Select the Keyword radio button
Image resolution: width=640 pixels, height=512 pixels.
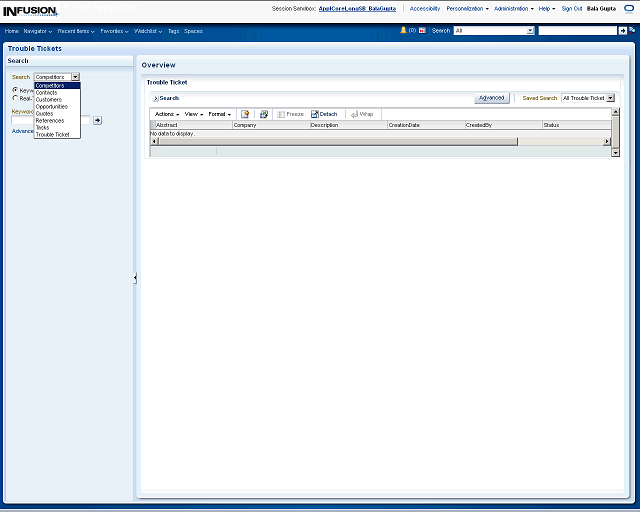[15, 90]
